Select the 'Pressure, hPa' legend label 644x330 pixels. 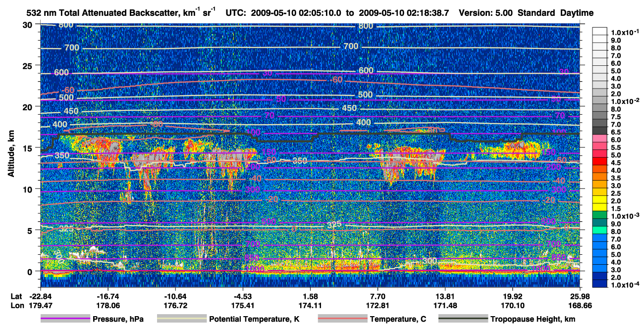click(x=118, y=319)
